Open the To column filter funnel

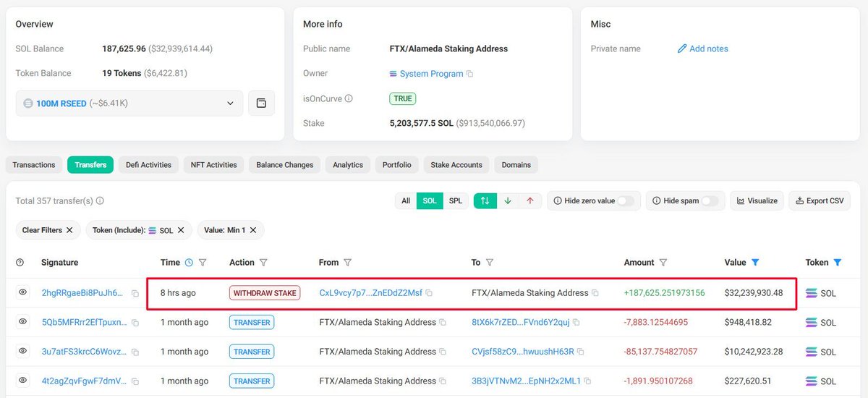[x=490, y=263]
